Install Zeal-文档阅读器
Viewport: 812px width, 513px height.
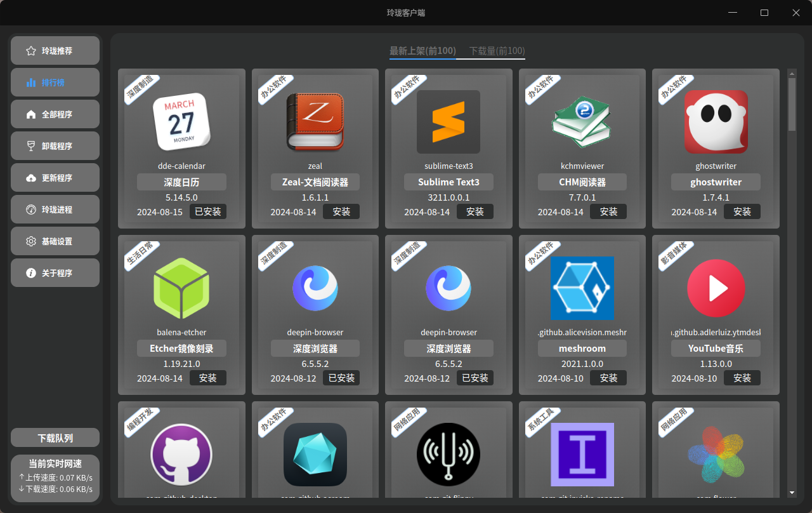click(x=341, y=211)
